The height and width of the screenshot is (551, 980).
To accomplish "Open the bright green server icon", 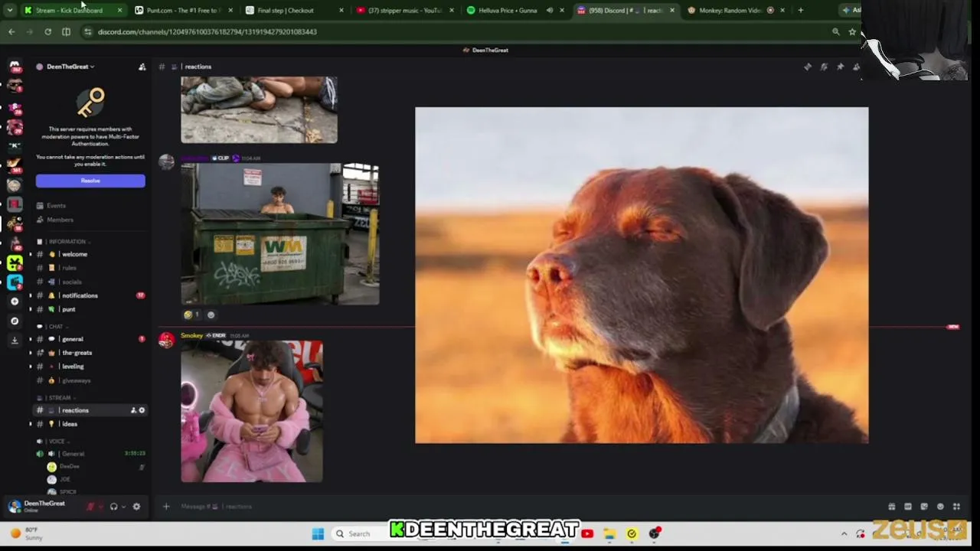I will tap(15, 262).
